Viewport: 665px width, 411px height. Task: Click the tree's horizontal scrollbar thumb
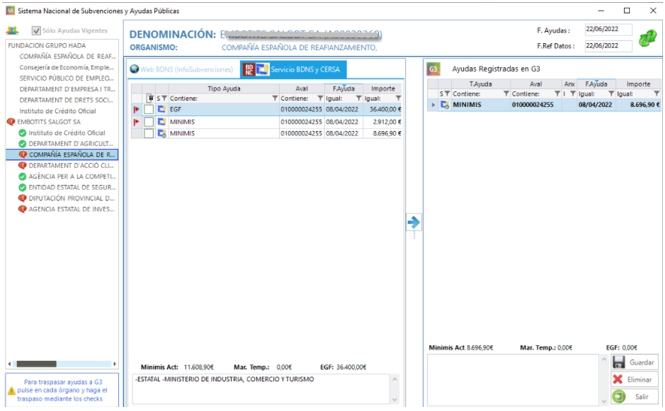[x=36, y=364]
